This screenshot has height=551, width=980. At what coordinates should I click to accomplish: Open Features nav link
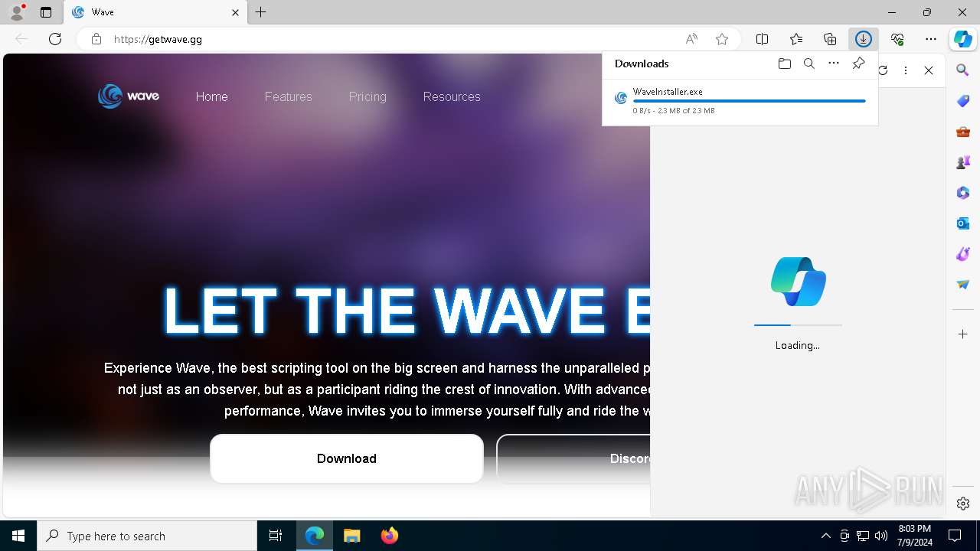pos(289,96)
